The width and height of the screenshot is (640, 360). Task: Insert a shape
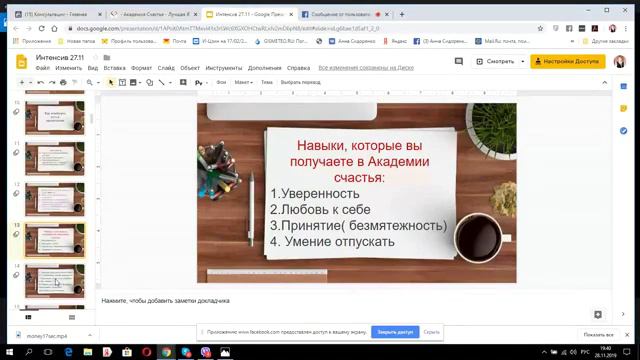tap(150, 82)
